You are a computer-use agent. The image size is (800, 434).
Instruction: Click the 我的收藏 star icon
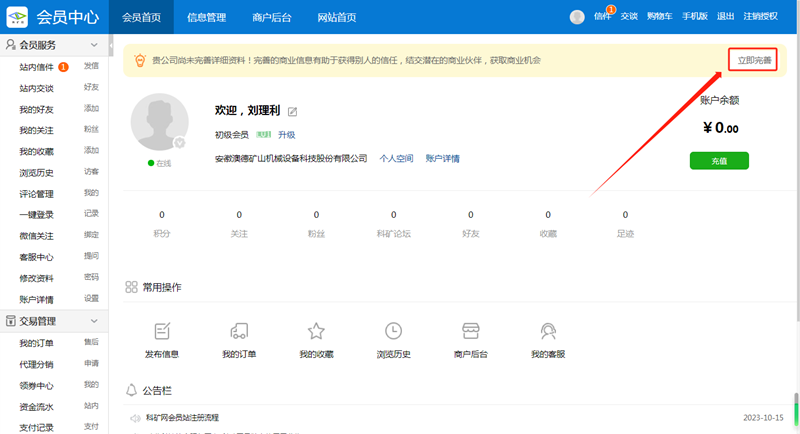tap(316, 332)
